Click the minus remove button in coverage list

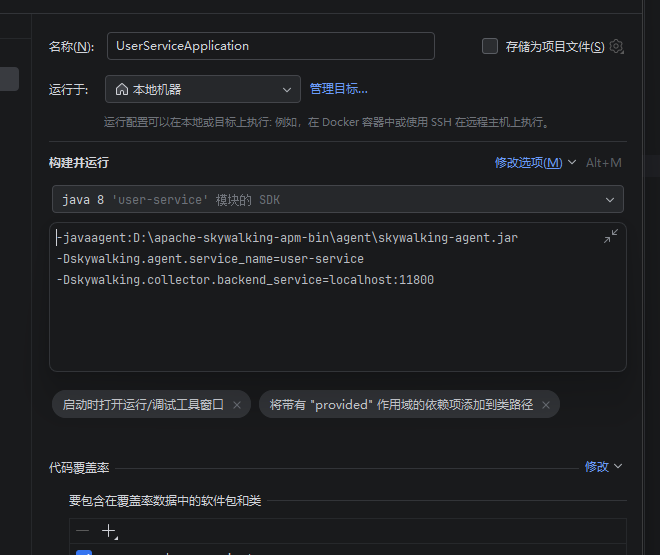click(82, 531)
